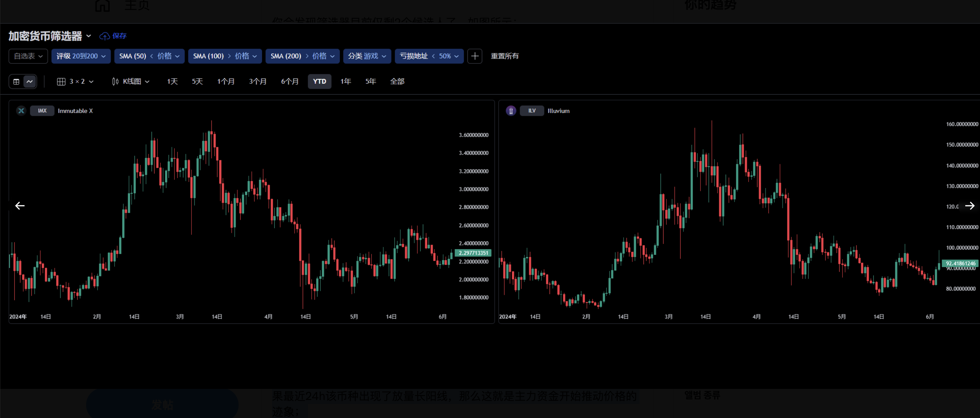
Task: Click ILV current price label 92.41861246
Action: click(x=960, y=263)
